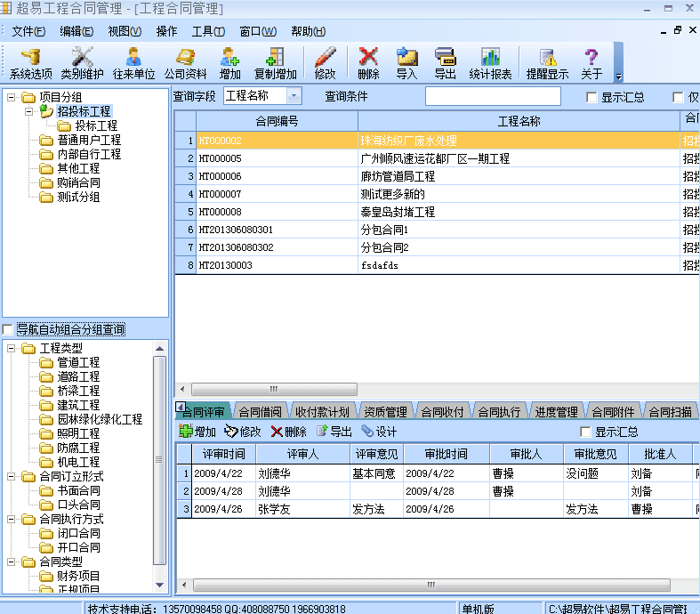Click review grid horizontal scrollbar thumb

point(431,585)
